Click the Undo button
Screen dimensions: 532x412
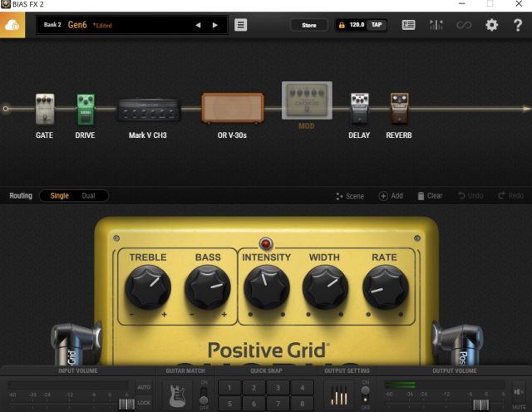click(470, 196)
